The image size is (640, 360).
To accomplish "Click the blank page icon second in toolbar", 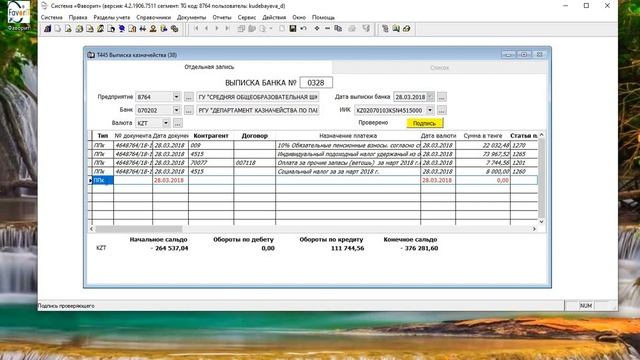I will (x=58, y=29).
